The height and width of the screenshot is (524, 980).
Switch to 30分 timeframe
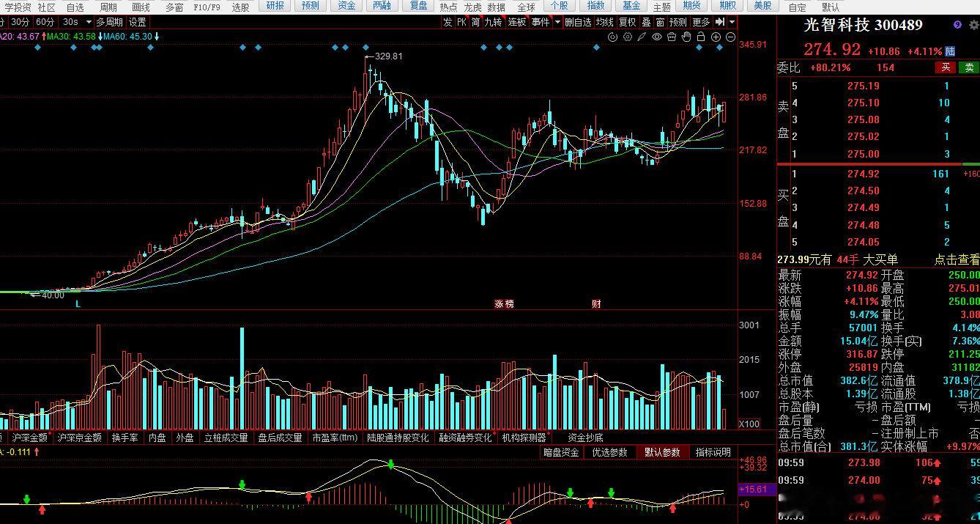pos(21,22)
